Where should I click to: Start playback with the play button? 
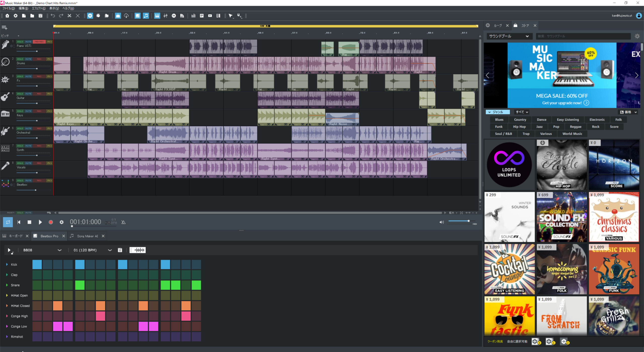tap(40, 222)
